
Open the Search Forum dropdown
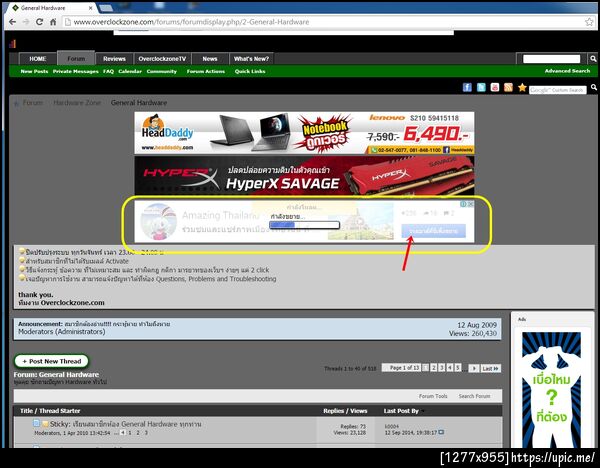[474, 396]
